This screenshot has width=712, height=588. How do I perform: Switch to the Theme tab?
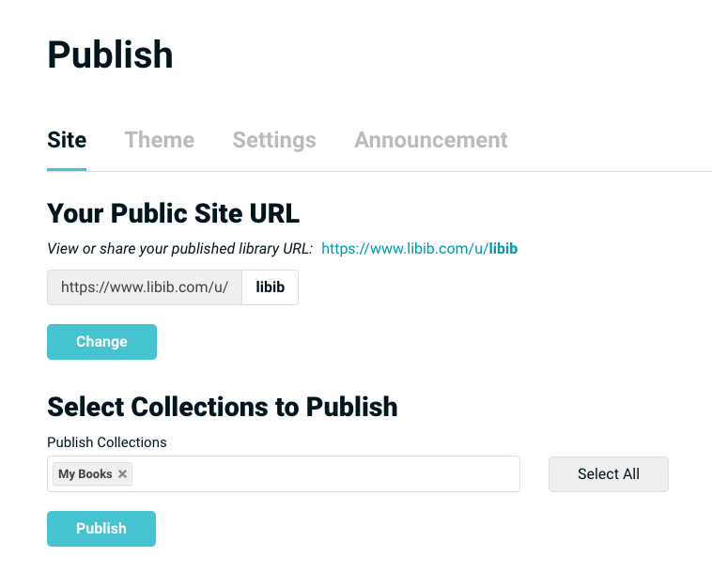coord(159,140)
